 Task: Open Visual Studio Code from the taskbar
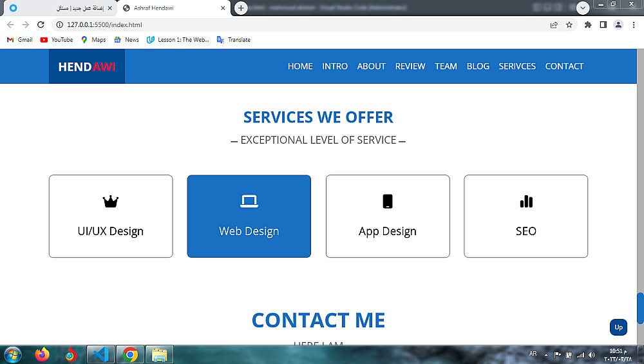point(100,354)
